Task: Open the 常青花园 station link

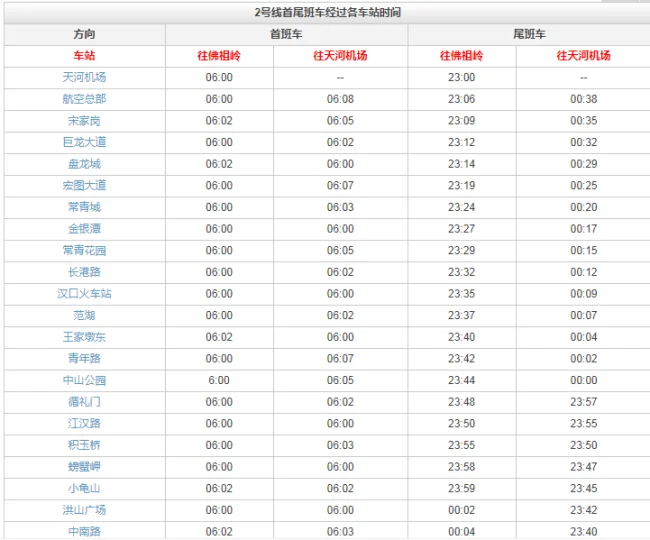Action: (84, 250)
